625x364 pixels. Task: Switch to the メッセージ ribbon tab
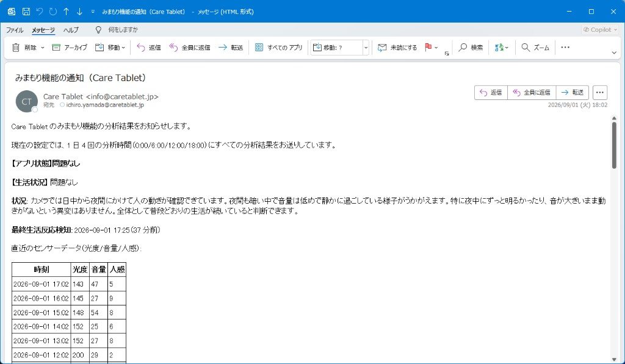click(x=43, y=30)
